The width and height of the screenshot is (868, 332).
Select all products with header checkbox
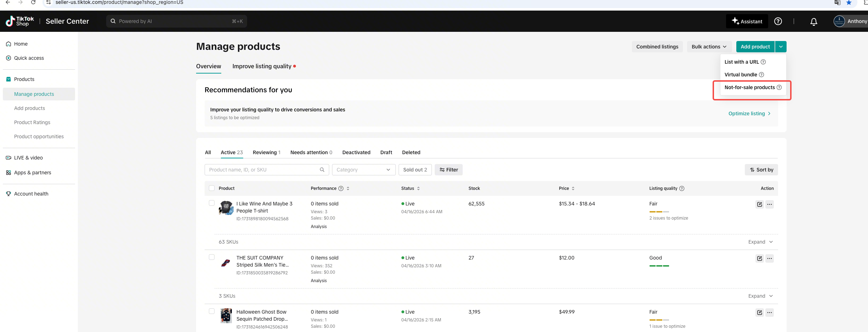click(x=212, y=188)
